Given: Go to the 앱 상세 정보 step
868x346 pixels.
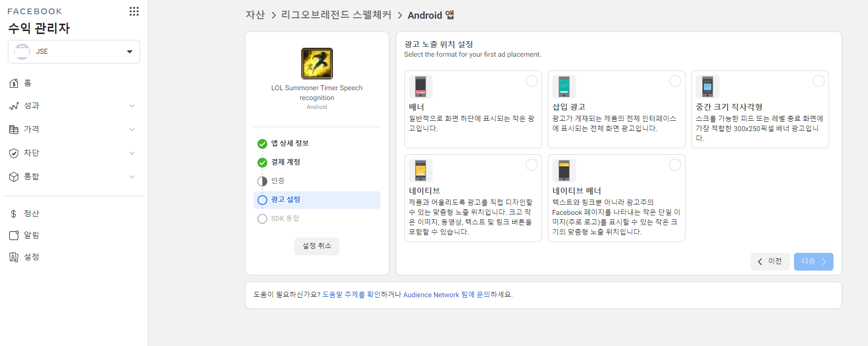Looking at the screenshot, I should pyautogui.click(x=290, y=143).
